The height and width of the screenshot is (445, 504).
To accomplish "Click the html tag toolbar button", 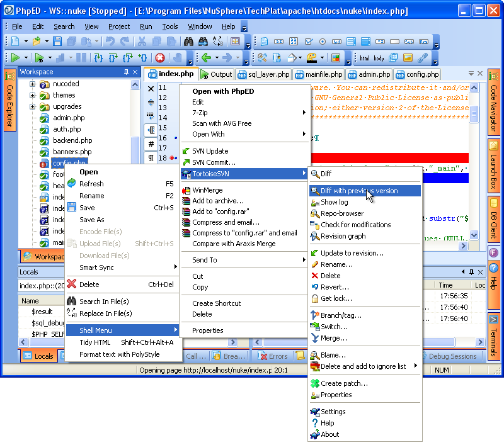I will click(x=365, y=58).
